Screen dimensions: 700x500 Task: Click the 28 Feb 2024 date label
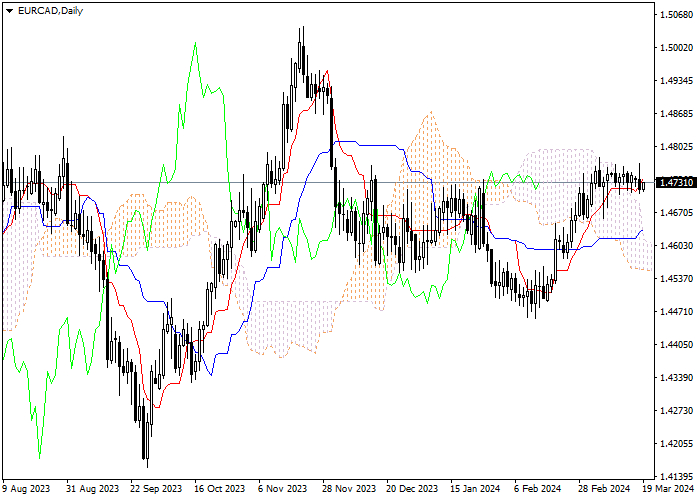click(x=604, y=488)
